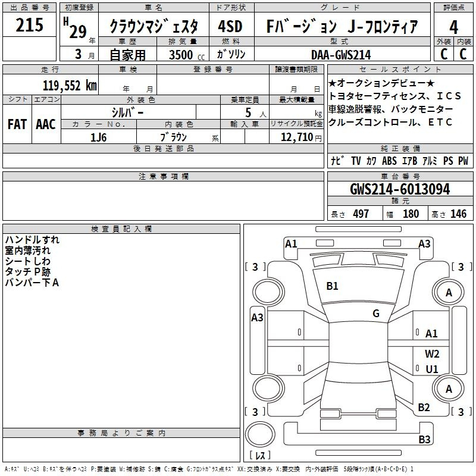Select chassis number GWS214-6013094
This screenshot has width=476, height=476.
tap(400, 189)
